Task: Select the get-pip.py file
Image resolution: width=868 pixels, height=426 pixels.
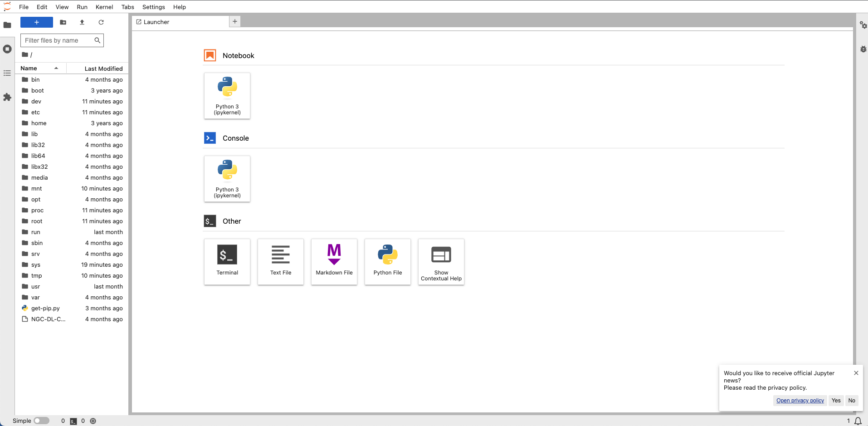Action: [72, 308]
